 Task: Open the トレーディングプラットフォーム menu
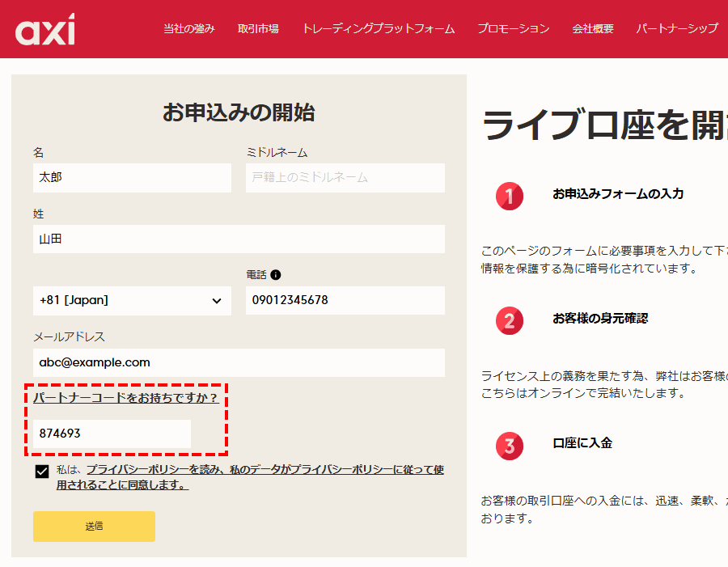point(378,29)
